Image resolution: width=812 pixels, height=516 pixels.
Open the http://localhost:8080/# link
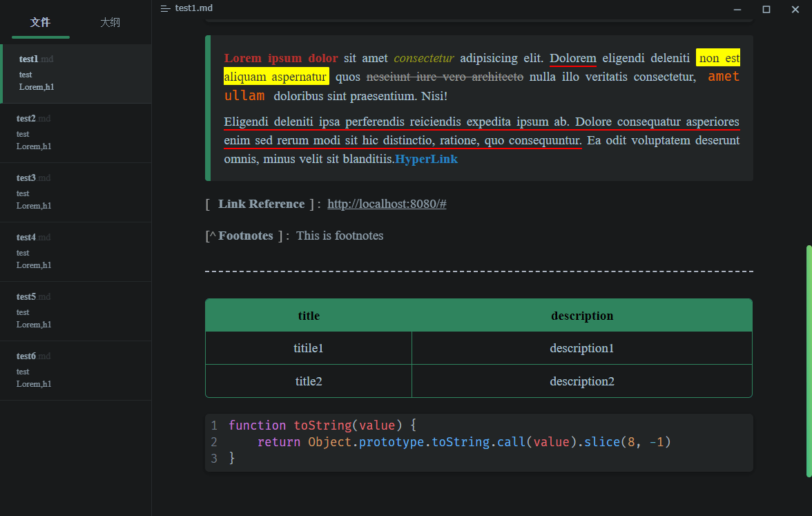point(387,204)
